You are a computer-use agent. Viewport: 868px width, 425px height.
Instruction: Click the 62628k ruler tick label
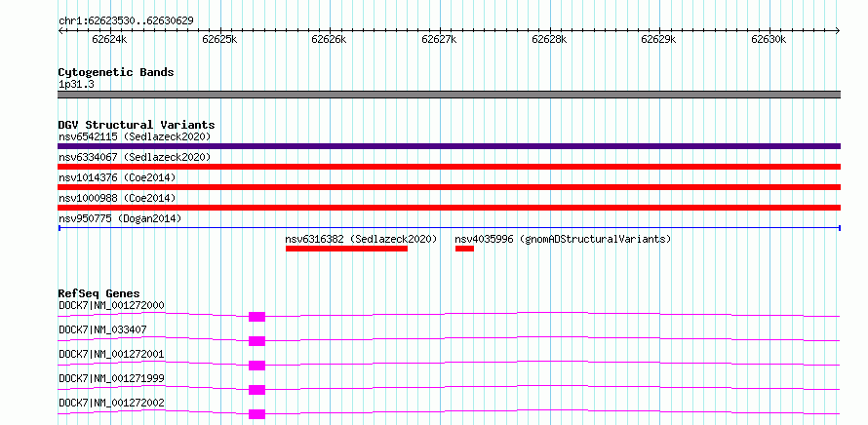(550, 39)
